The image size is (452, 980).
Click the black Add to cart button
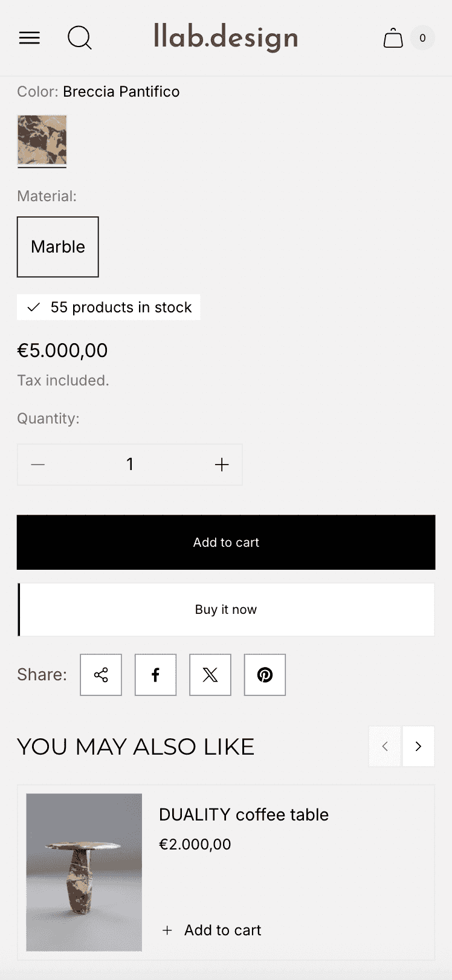(226, 543)
